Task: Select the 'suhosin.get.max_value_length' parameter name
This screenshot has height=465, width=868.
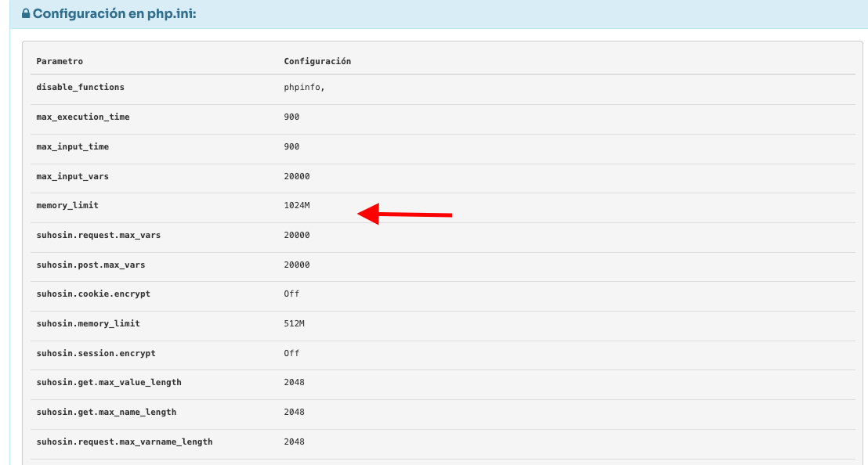Action: click(x=109, y=382)
